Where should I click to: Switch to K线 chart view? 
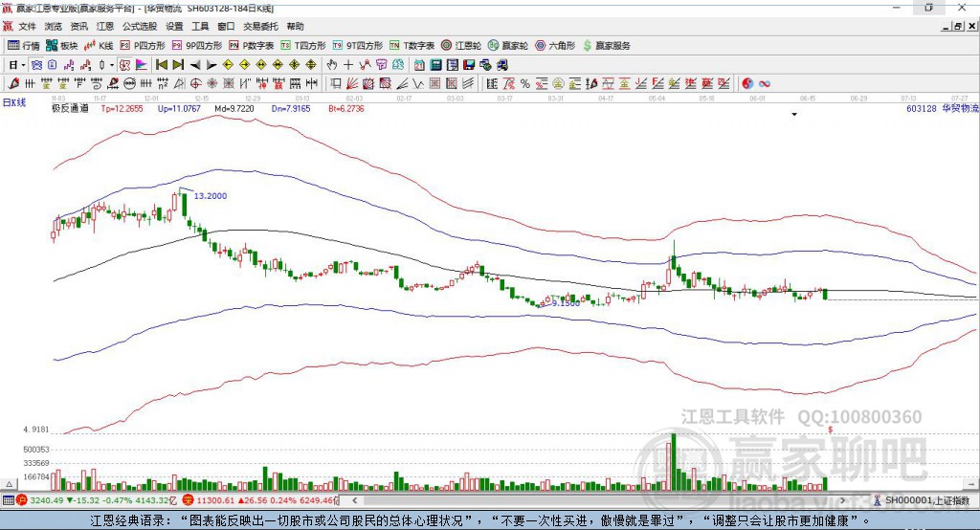99,46
